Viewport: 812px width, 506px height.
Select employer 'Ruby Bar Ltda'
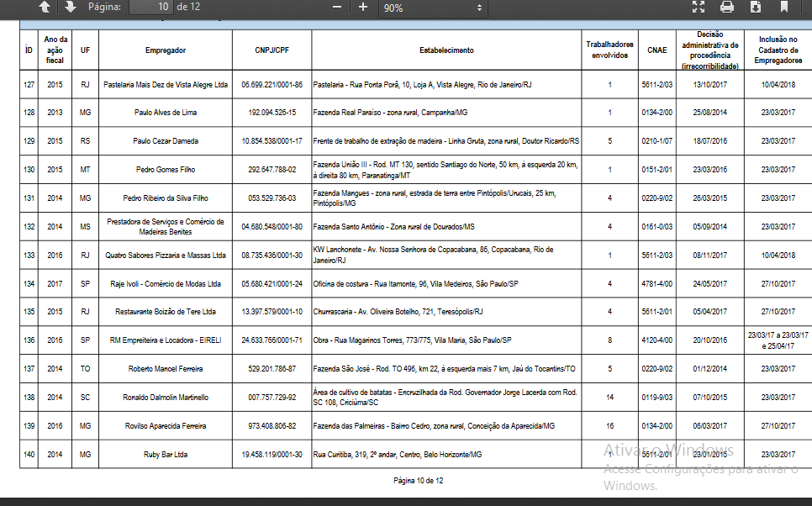click(166, 454)
